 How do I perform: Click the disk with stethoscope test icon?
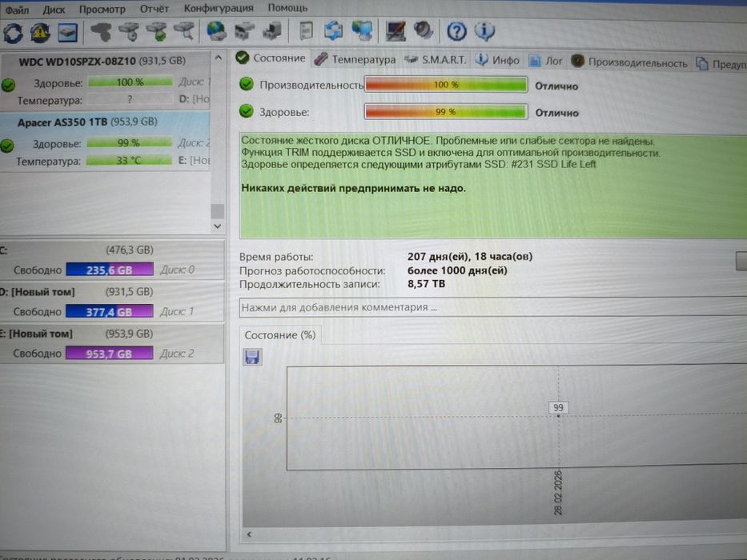point(128,32)
